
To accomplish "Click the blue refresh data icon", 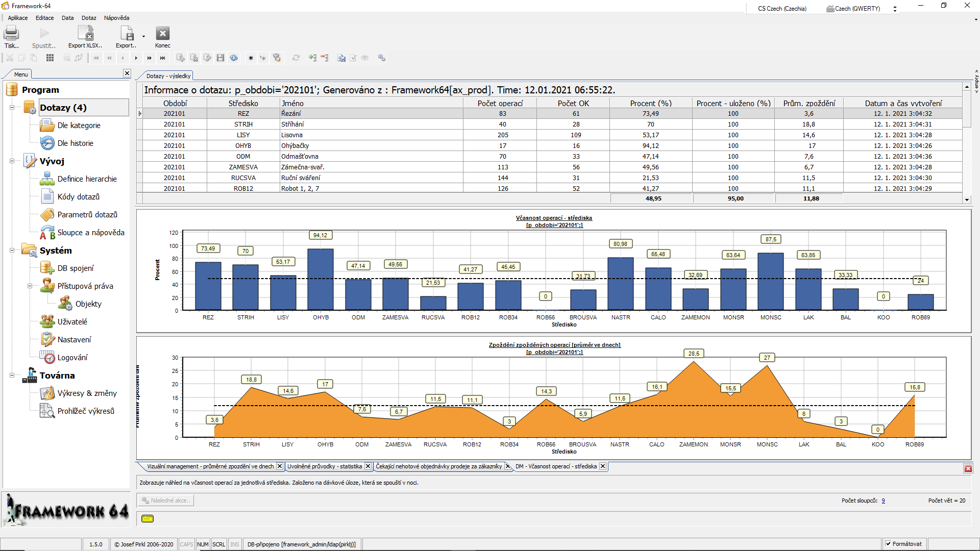I will 234,58.
